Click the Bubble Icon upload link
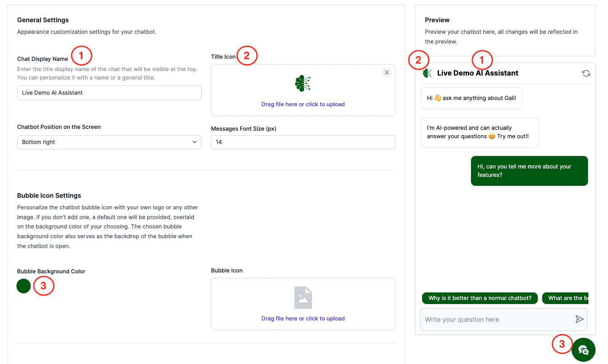The height and width of the screenshot is (364, 608). point(303,319)
